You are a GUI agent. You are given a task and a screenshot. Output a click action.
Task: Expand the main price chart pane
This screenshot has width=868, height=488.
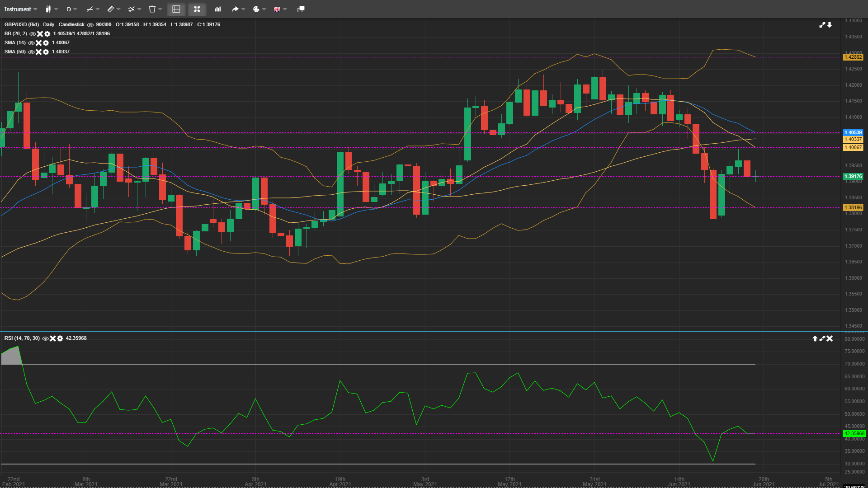pyautogui.click(x=822, y=25)
